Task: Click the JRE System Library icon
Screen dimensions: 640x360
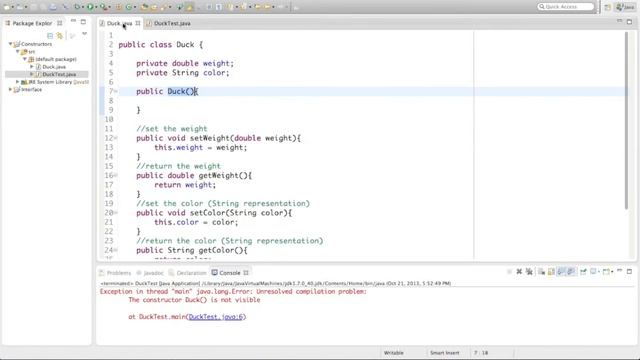Action: click(24, 82)
